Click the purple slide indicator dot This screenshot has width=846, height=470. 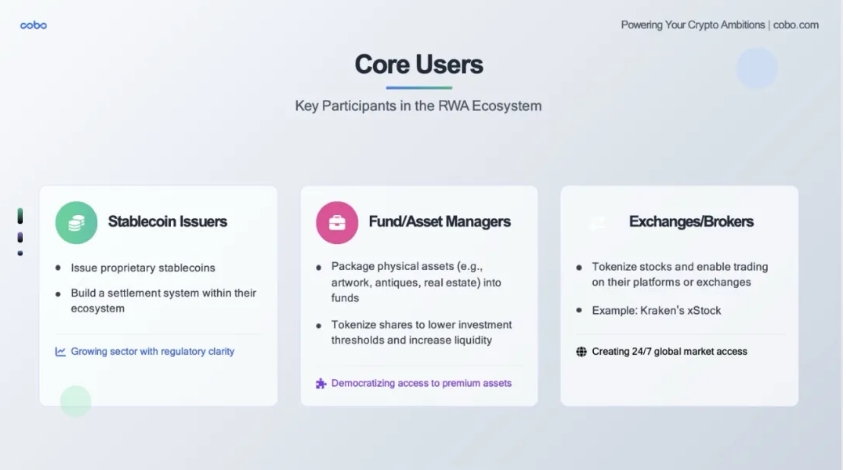point(20,237)
